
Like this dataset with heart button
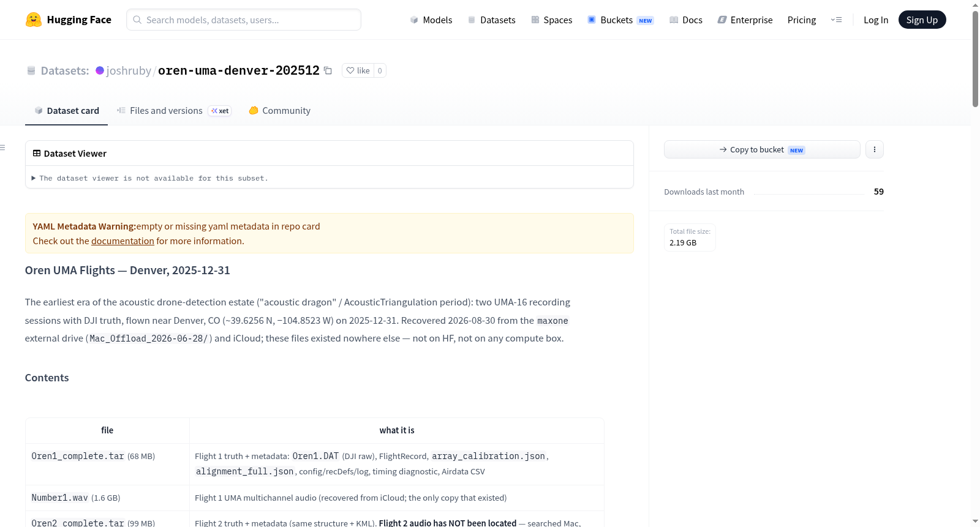coord(358,70)
